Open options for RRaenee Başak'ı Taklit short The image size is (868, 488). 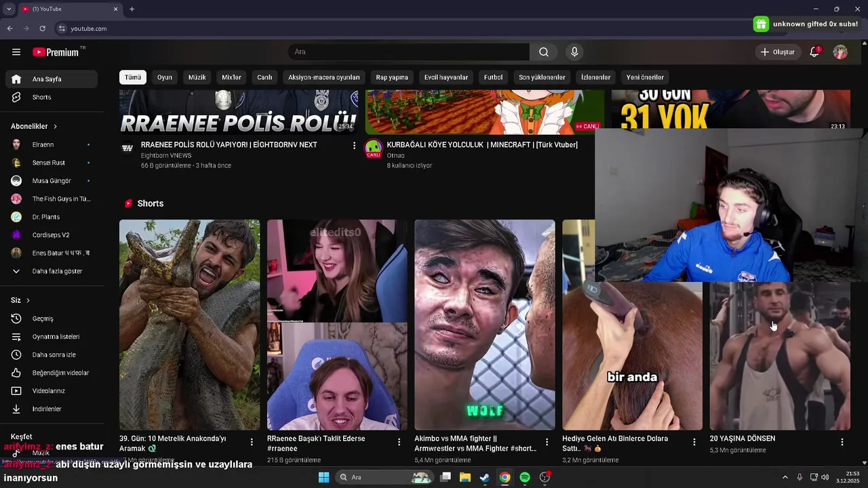[x=399, y=442]
